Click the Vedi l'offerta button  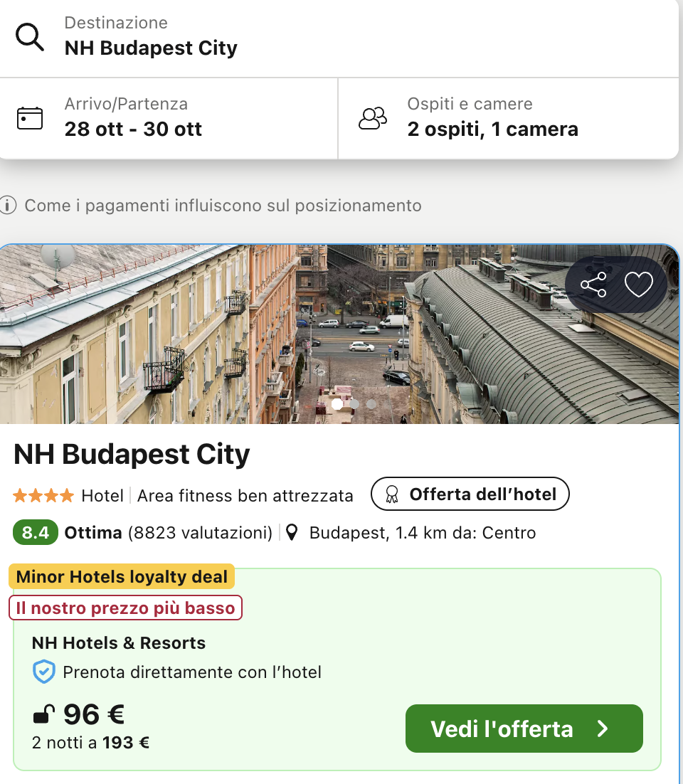click(524, 729)
